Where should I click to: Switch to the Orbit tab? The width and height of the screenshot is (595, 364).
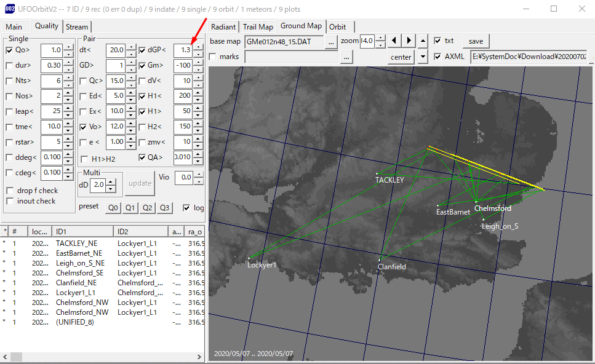click(337, 26)
